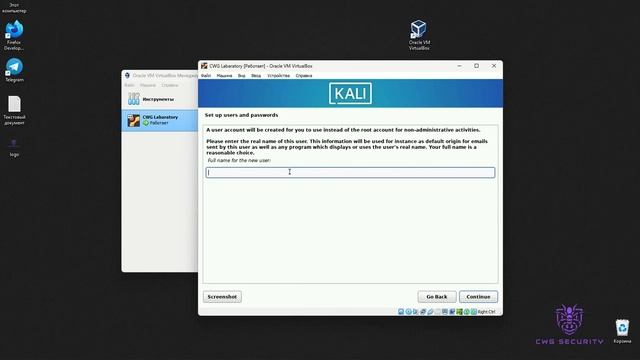Open Устройства menu in VM window
This screenshot has height=360, width=640.
tap(278, 76)
